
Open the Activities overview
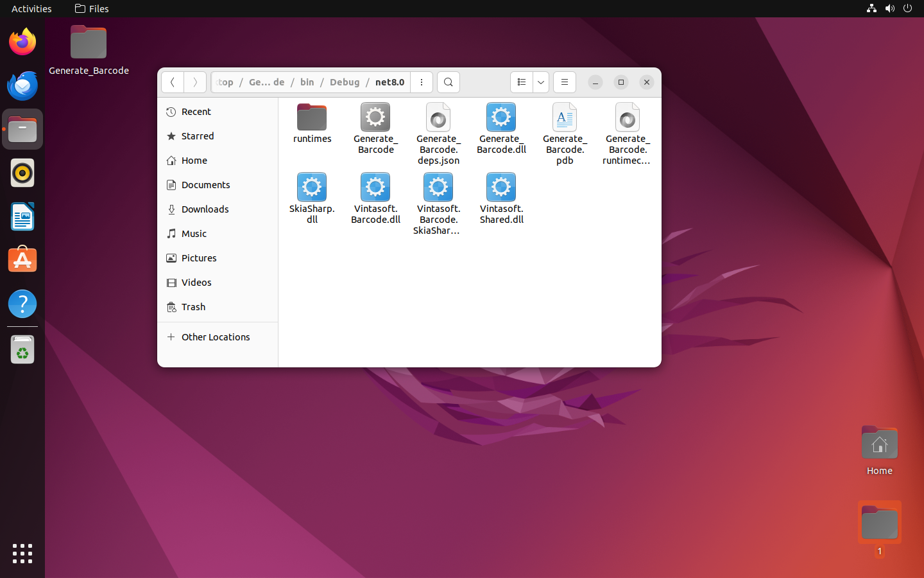tap(31, 9)
